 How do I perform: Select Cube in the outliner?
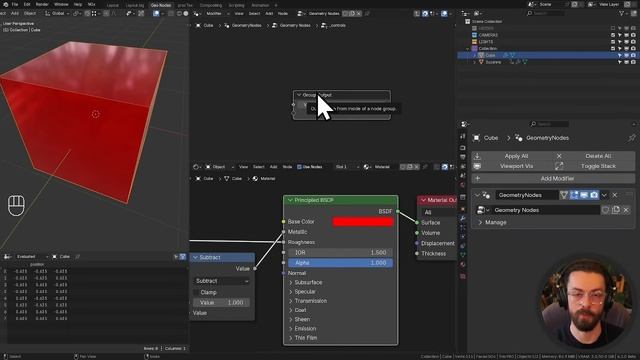pyautogui.click(x=490, y=55)
